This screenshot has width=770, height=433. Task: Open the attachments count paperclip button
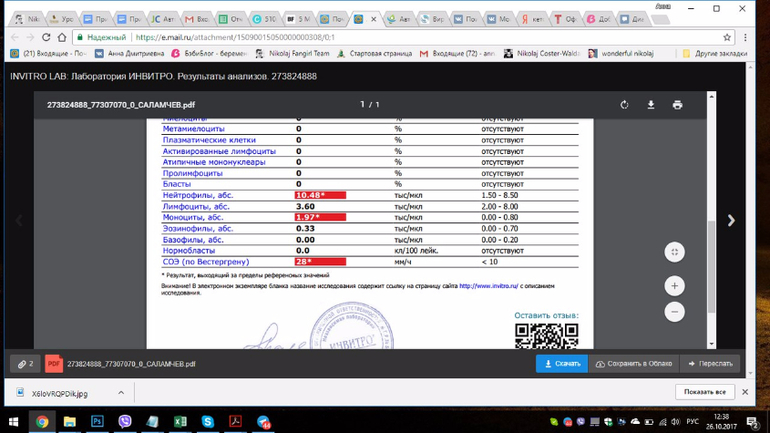coord(25,364)
